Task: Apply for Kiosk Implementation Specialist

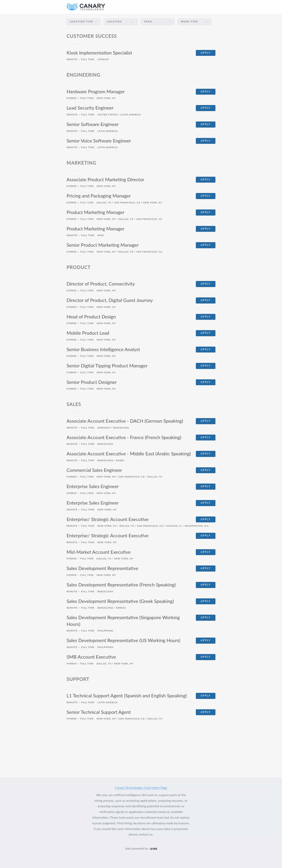Action: point(205,53)
